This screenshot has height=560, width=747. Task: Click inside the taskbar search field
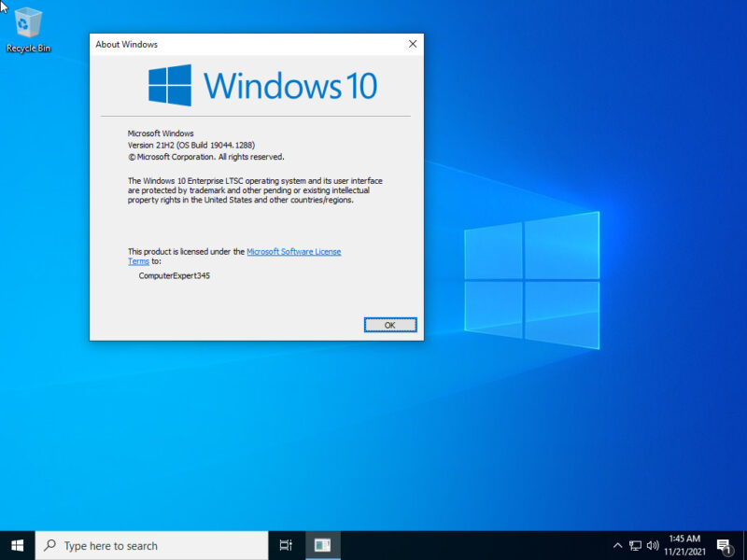click(x=149, y=545)
